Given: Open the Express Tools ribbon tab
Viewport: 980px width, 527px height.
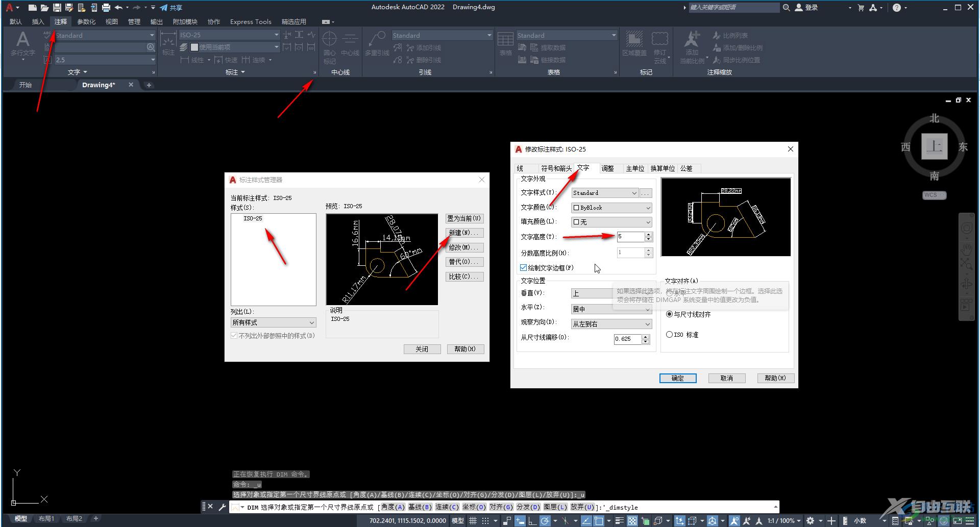Looking at the screenshot, I should tap(251, 21).
